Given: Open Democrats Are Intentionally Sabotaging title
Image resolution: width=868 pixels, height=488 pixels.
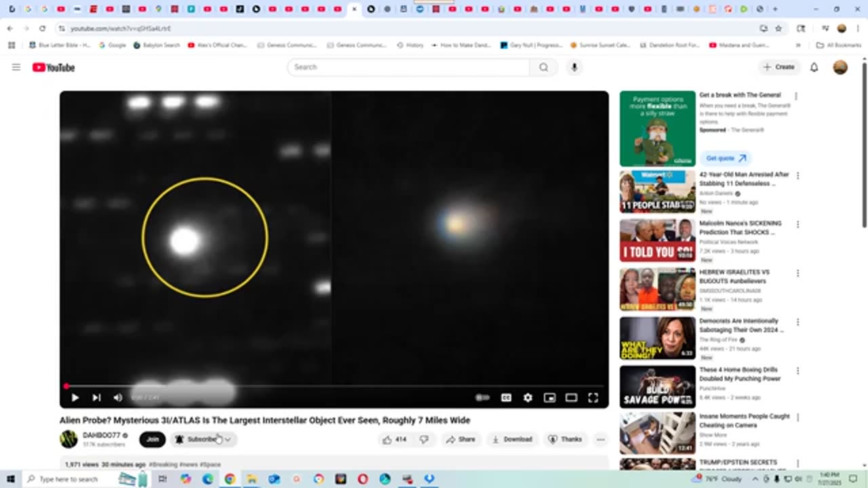Looking at the screenshot, I should [741, 325].
